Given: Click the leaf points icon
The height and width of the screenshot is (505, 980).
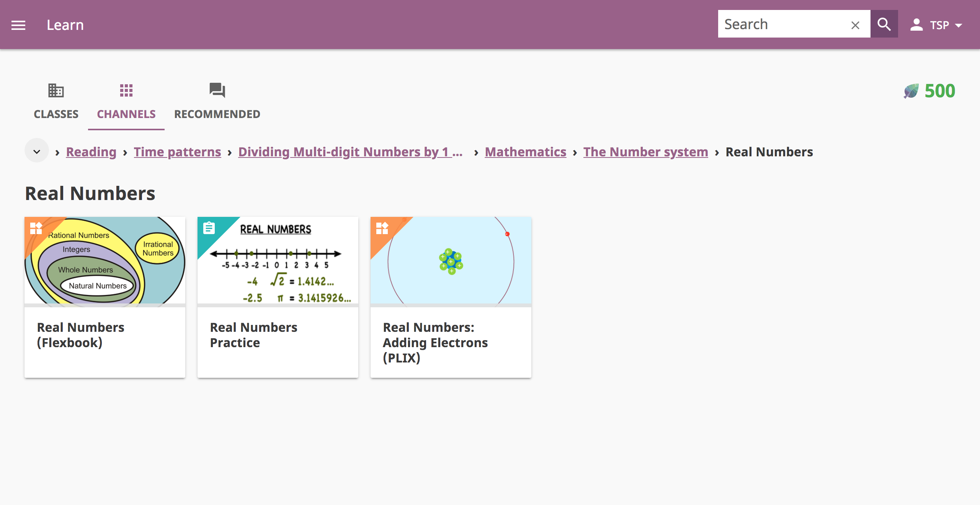Looking at the screenshot, I should coord(911,91).
